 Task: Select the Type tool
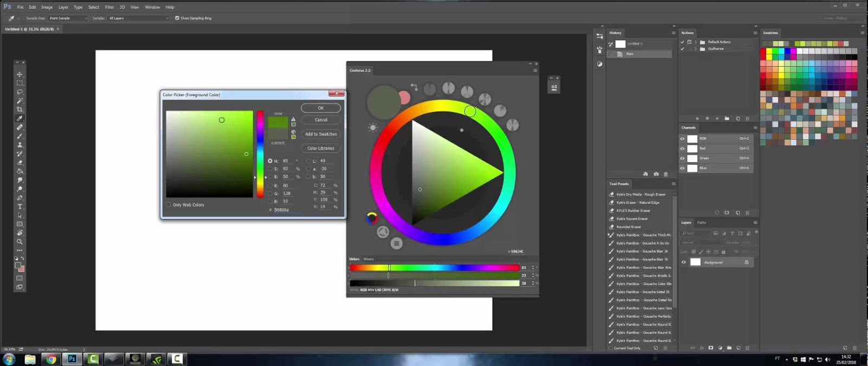20,207
